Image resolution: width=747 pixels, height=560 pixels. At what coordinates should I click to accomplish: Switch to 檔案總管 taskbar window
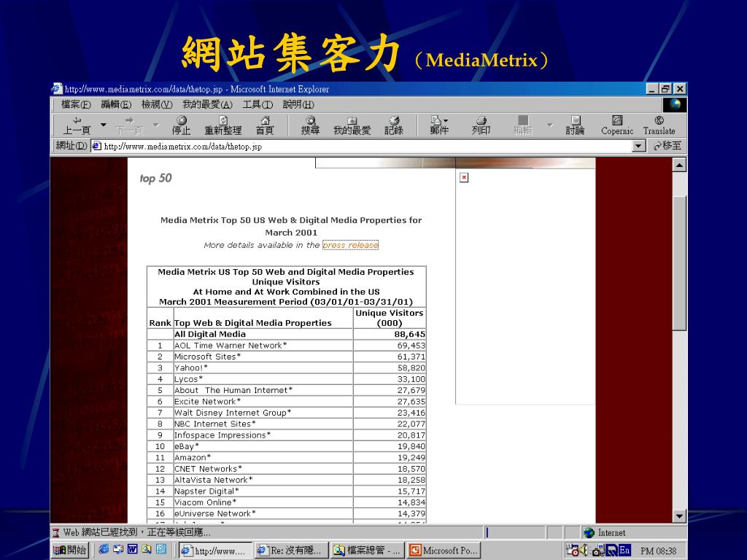[x=368, y=550]
